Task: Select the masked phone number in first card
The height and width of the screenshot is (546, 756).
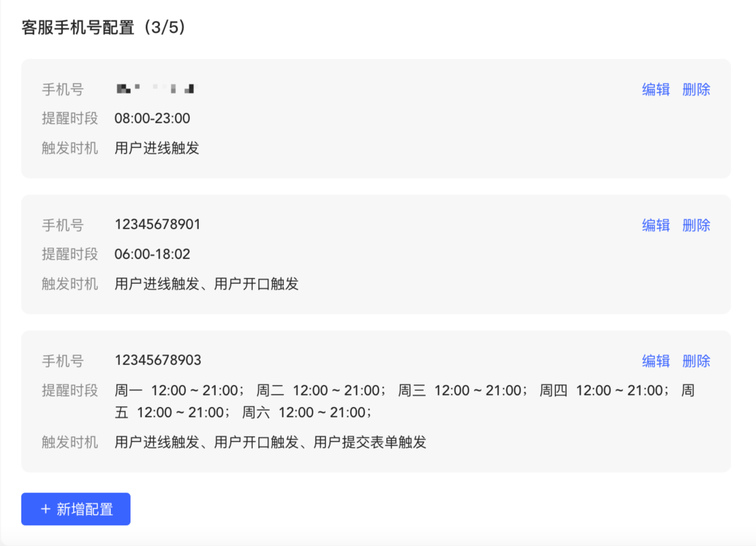Action: pyautogui.click(x=155, y=88)
